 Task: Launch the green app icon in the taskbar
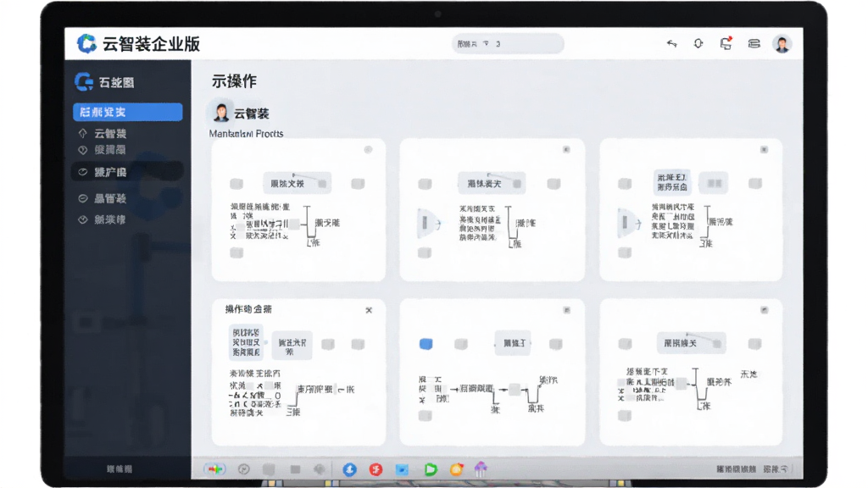(430, 469)
